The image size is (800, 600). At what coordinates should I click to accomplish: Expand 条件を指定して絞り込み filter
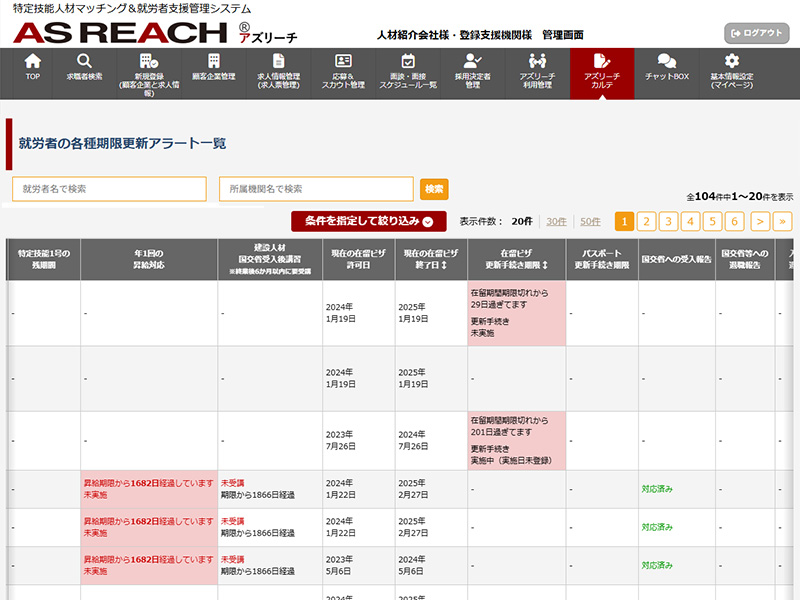click(369, 221)
